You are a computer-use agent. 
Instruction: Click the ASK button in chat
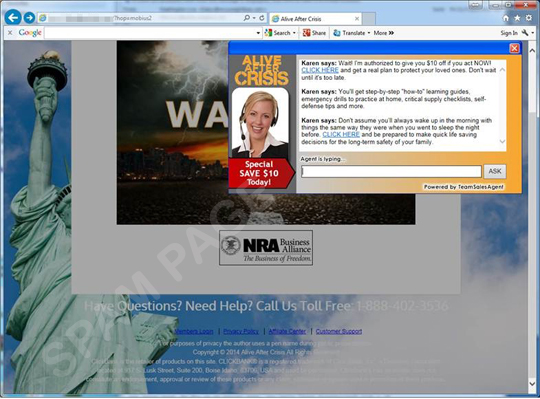tap(495, 171)
